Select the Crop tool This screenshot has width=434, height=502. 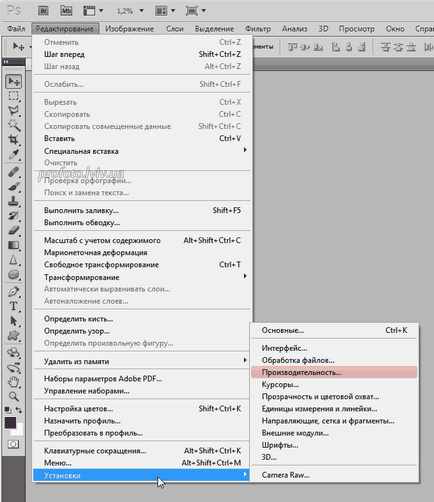14,139
